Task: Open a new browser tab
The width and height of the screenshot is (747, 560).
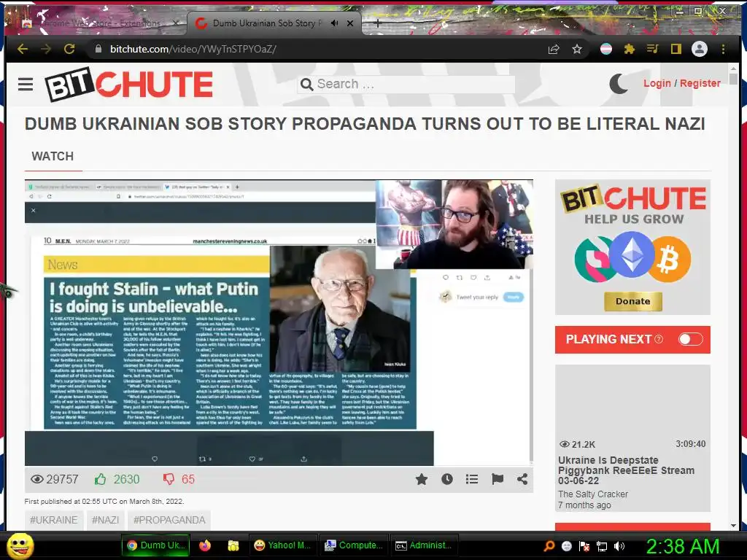Action: coord(377,23)
